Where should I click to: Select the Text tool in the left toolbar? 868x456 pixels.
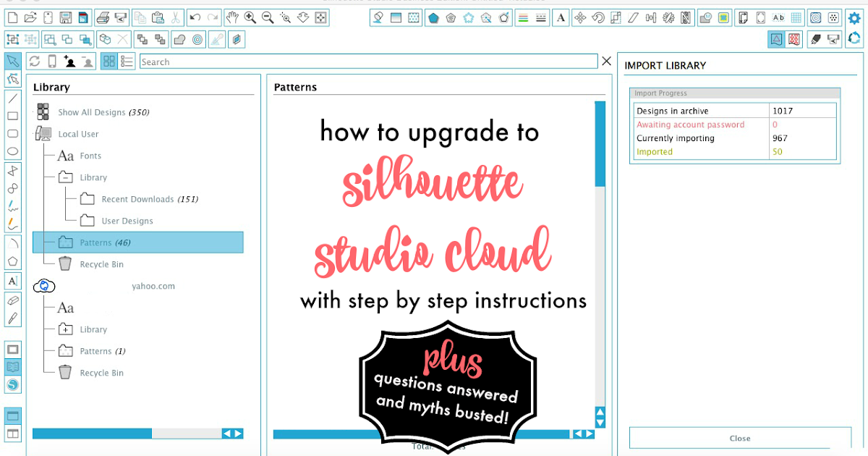[x=12, y=281]
